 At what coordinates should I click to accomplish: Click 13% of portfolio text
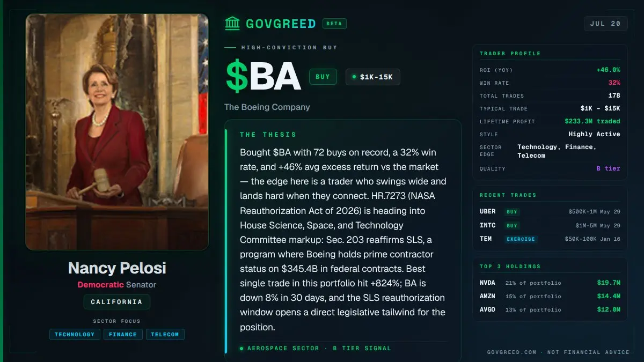533,309
